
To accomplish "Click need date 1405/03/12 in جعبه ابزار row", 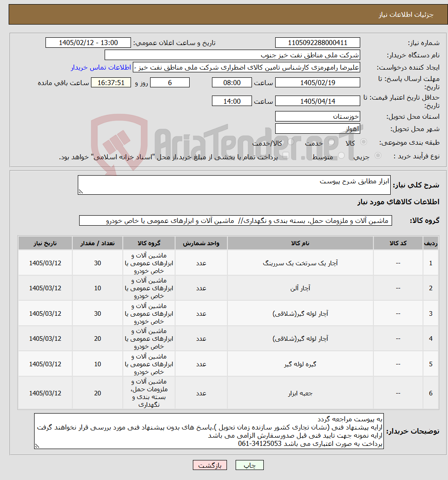I will tap(45, 393).
